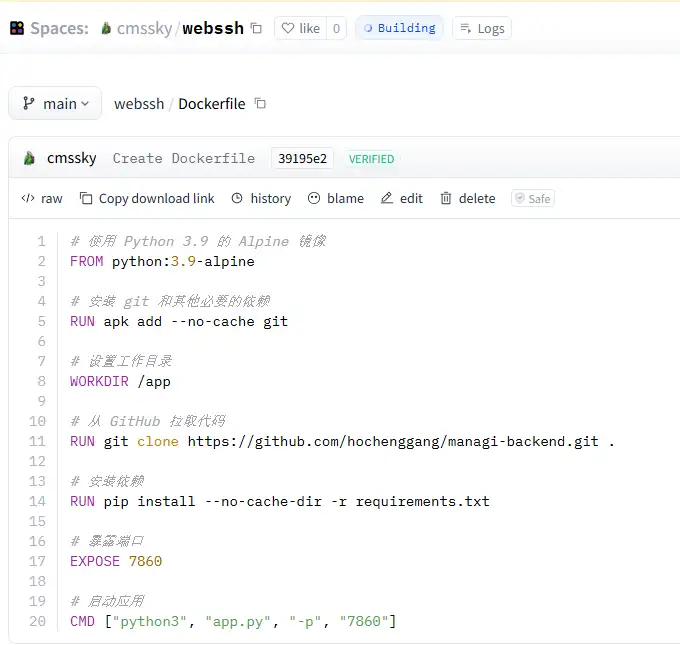Viewport: 680px width, 645px height.
Task: Like the webssh space
Action: point(301,28)
